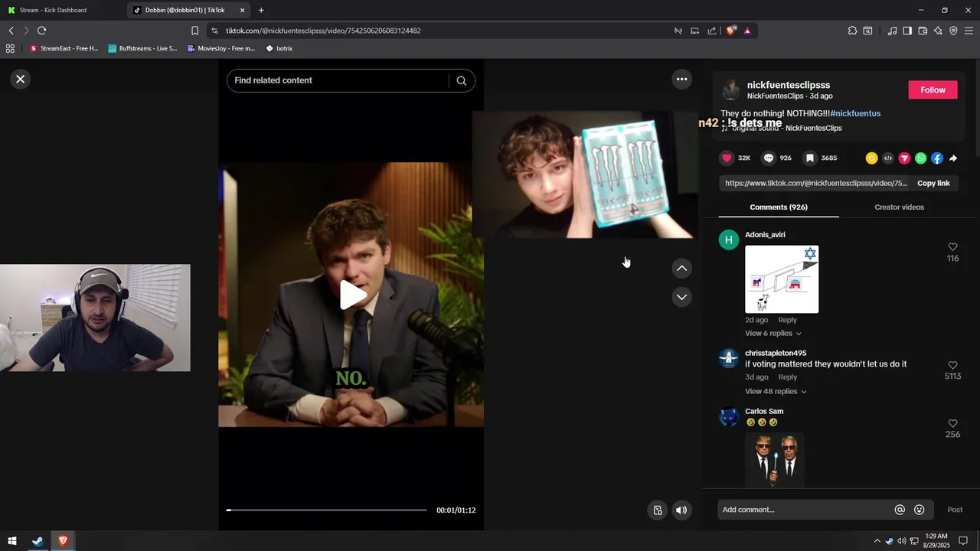Share the video to WhatsApp
This screenshot has height=551, width=980.
[x=920, y=158]
